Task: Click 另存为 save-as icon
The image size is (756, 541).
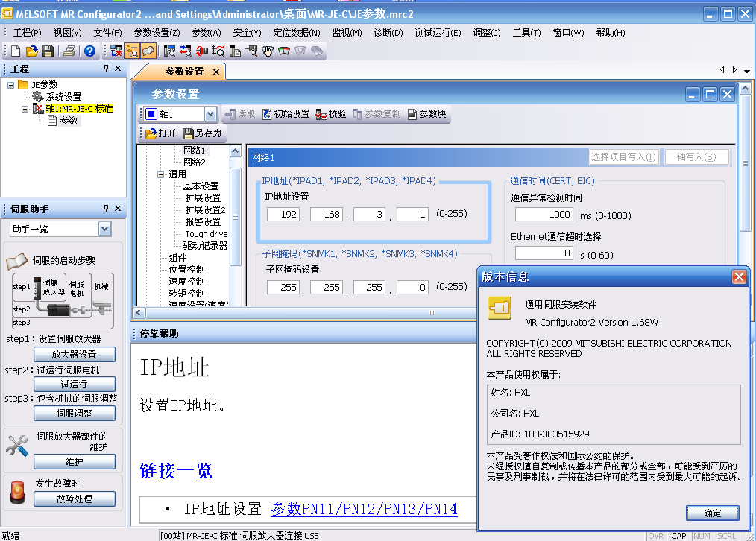Action: pos(203,133)
